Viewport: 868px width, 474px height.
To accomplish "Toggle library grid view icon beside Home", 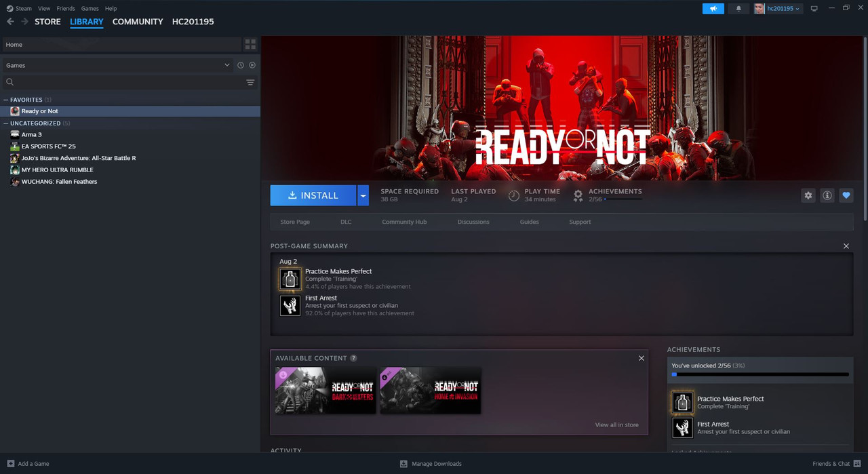I will tap(250, 45).
